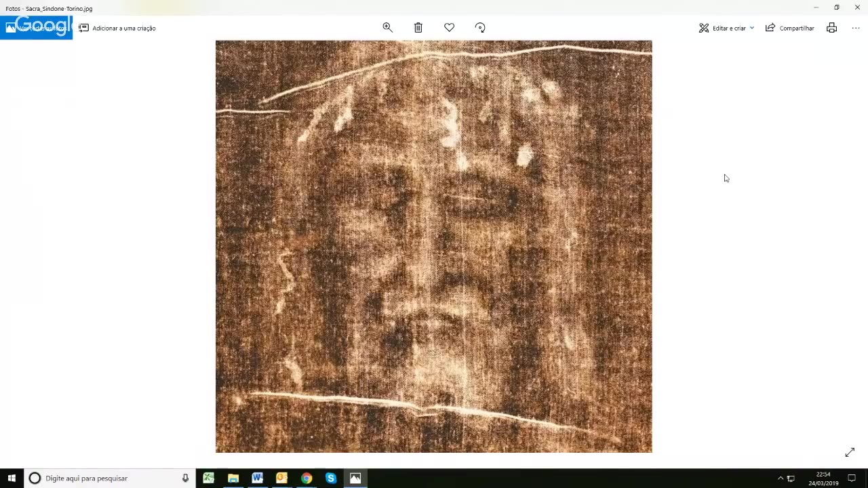Open Word from the taskbar
This screenshot has height=488, width=868.
[257, 478]
